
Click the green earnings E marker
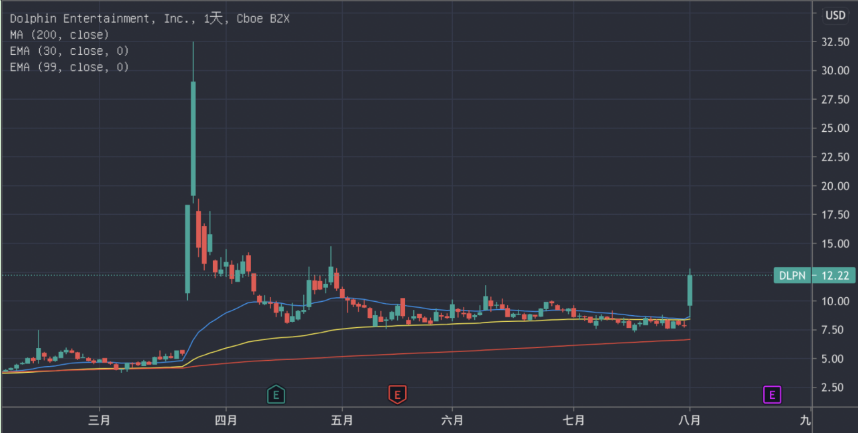pos(276,394)
